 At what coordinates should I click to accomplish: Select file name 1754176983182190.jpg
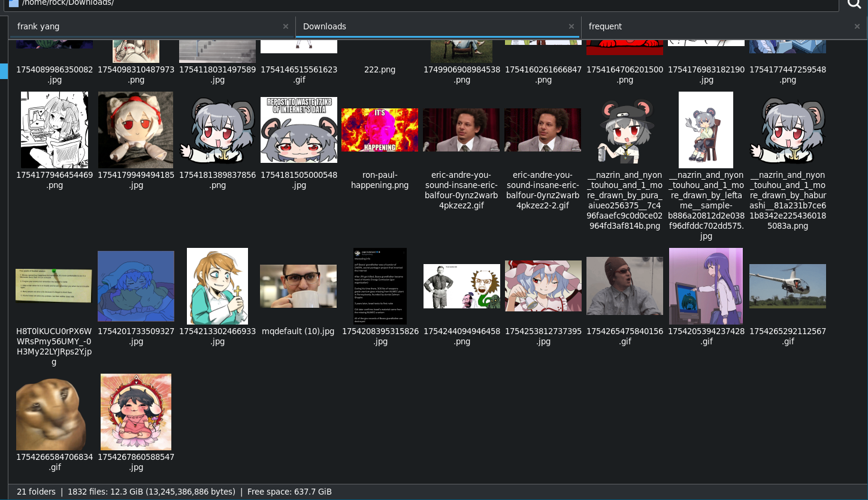706,74
